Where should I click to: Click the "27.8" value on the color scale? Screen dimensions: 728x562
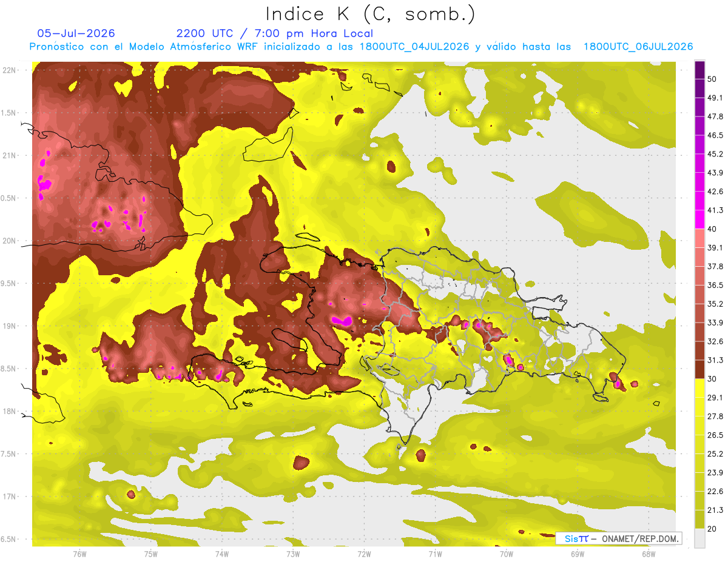point(715,416)
